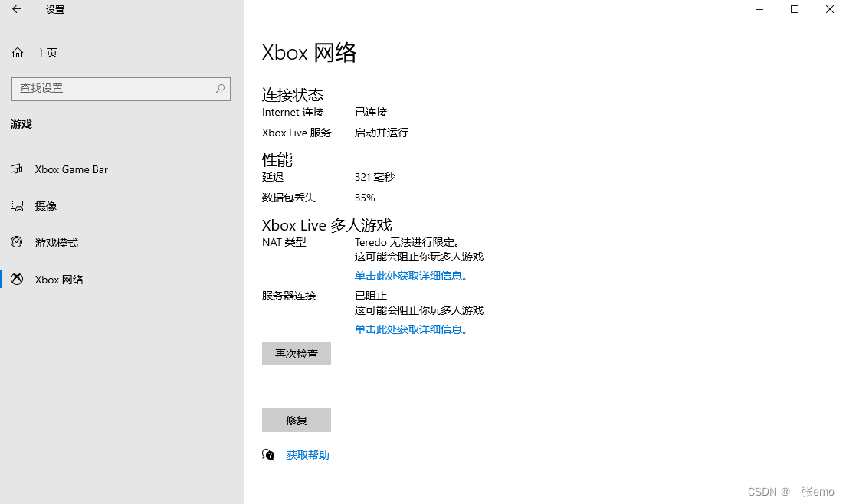The width and height of the screenshot is (846, 504).
Task: Open the 获取帮助 link
Action: pyautogui.click(x=307, y=455)
